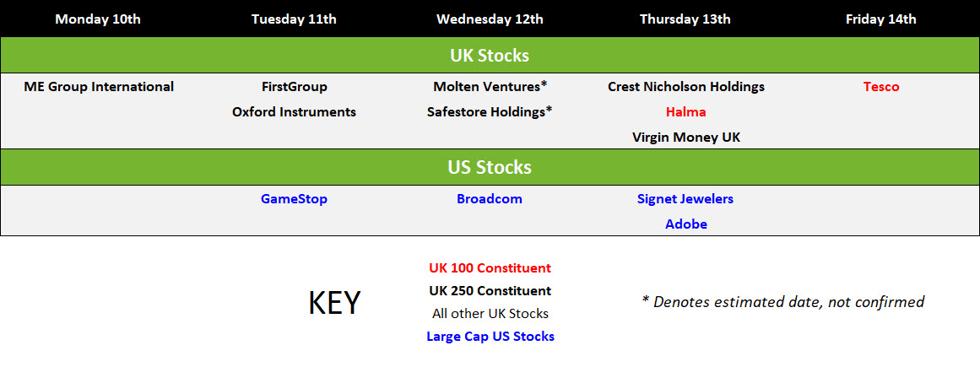
Task: Open Crest Nicholson Holdings
Action: (x=686, y=87)
